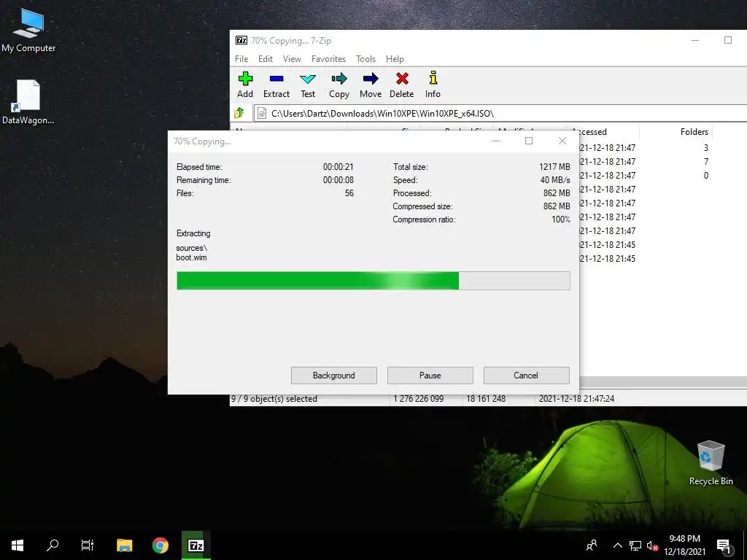Click the Folders value 7 cell
The width and height of the screenshot is (747, 560).
pyautogui.click(x=706, y=161)
